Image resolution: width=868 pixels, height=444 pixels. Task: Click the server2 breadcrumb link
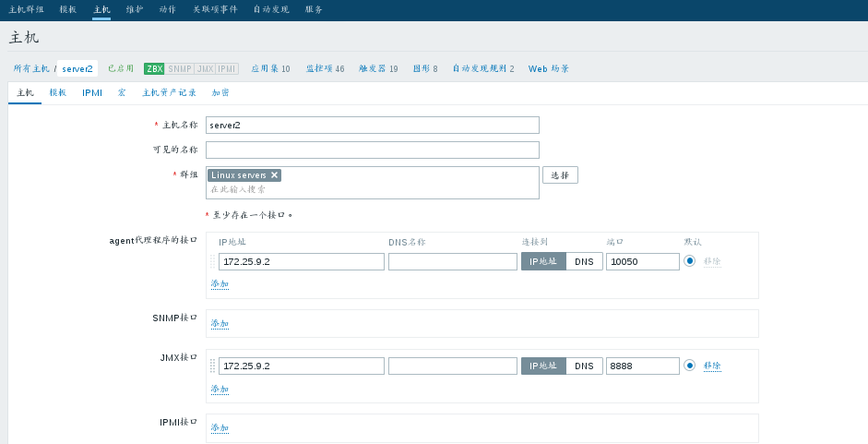click(77, 68)
